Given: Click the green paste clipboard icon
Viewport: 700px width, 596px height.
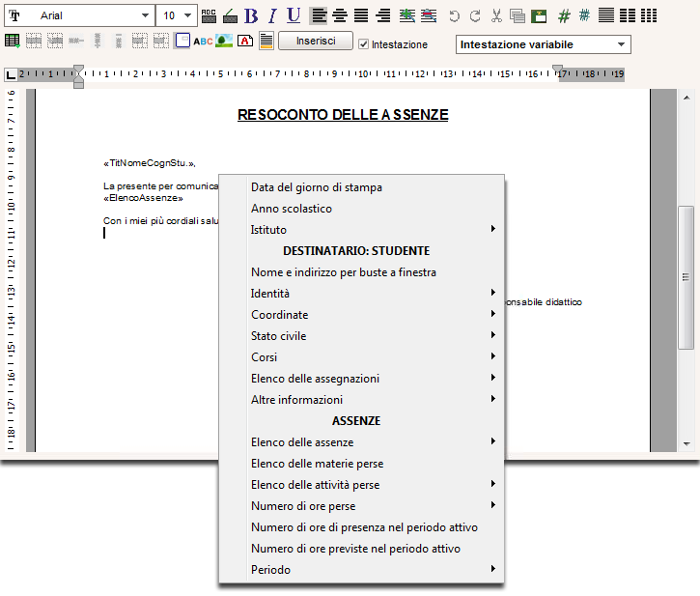Looking at the screenshot, I should pos(539,16).
